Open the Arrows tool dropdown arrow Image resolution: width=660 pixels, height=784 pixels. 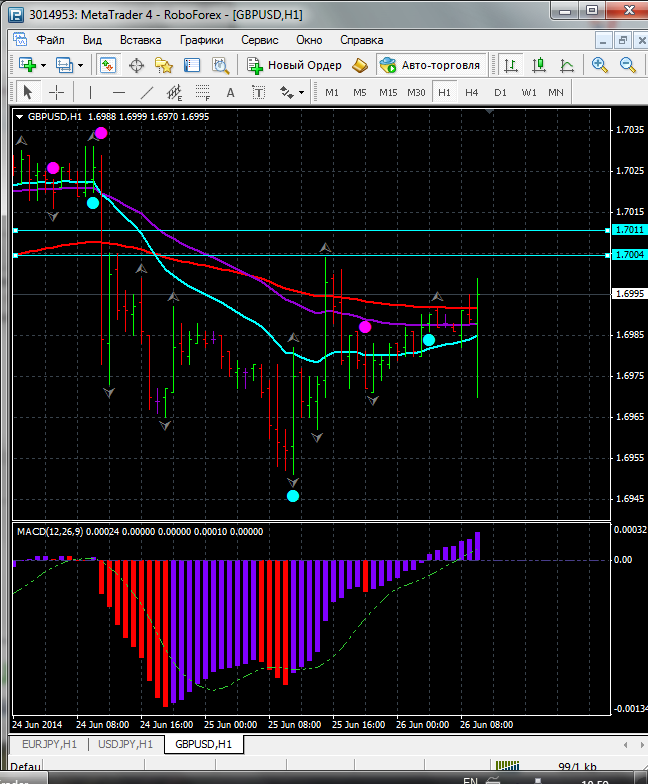pos(301,92)
